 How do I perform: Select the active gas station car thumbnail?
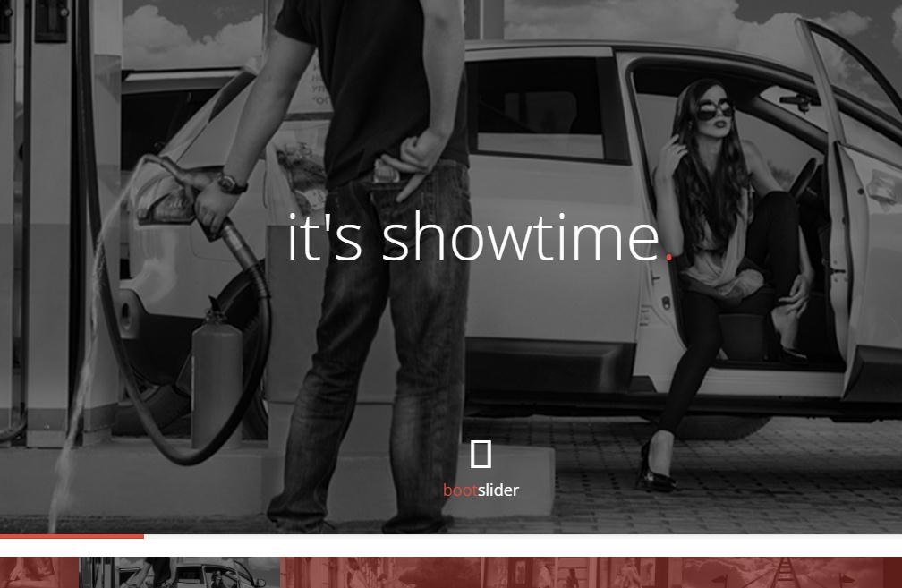click(x=180, y=573)
